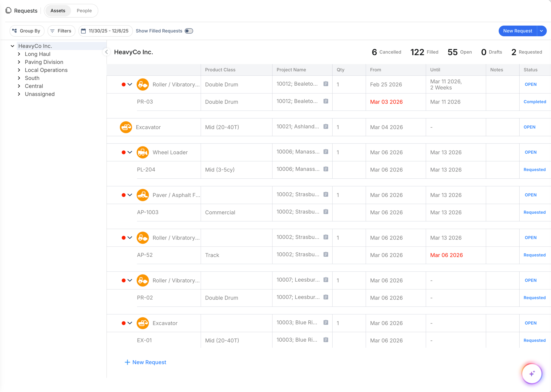Click the calendar icon in the date range selector
Screen dimensions: 551x392
84,31
